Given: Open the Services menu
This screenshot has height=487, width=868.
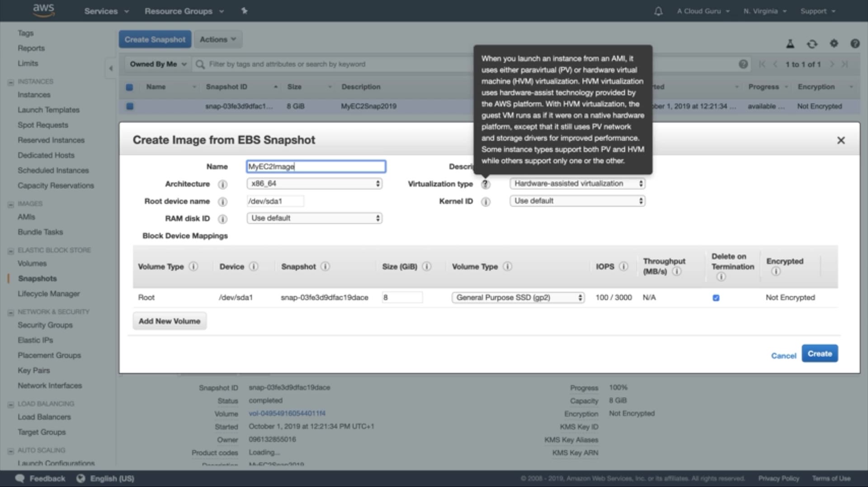Looking at the screenshot, I should click(106, 11).
